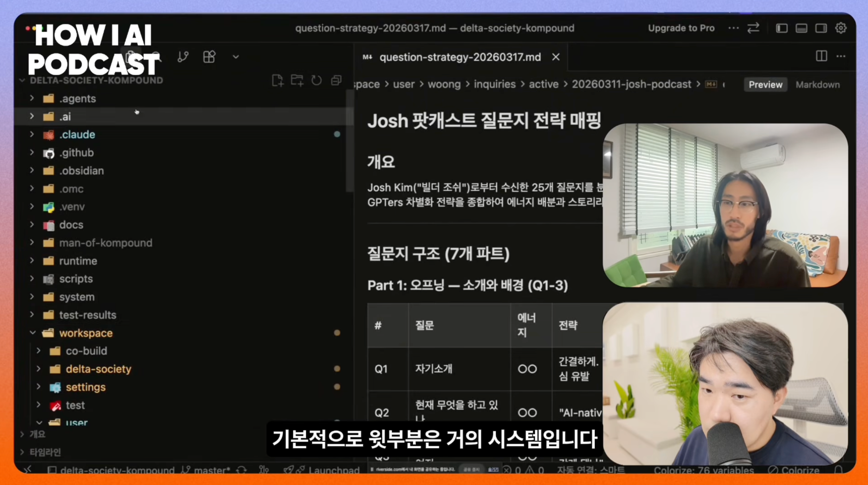Refresh the explorer tree
The height and width of the screenshot is (485, 868).
[316, 80]
